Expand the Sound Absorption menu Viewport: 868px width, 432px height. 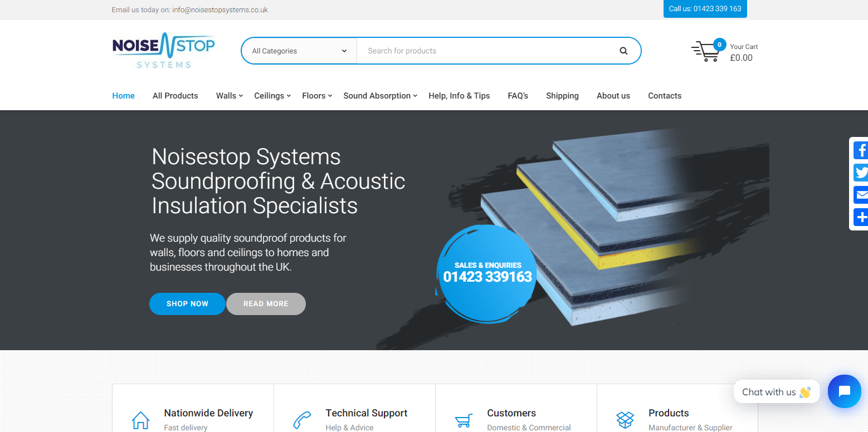point(381,96)
